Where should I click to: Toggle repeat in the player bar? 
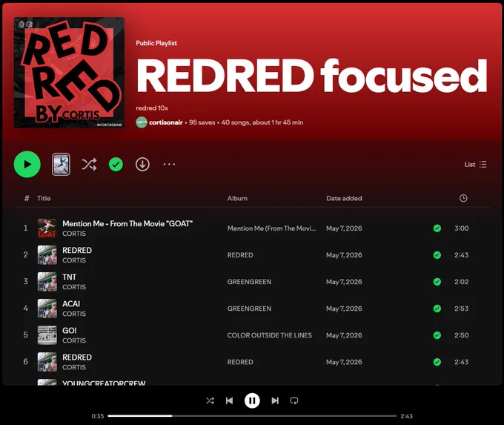[x=294, y=401]
